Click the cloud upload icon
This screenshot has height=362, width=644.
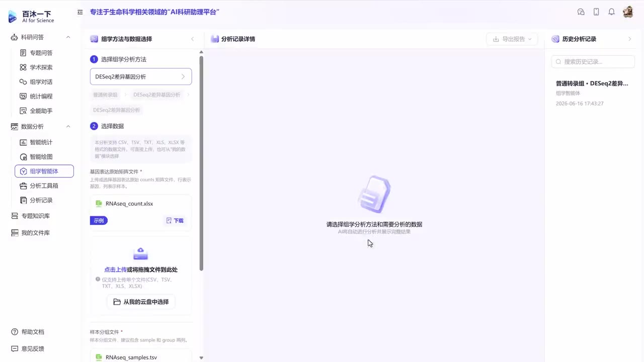pos(141,253)
